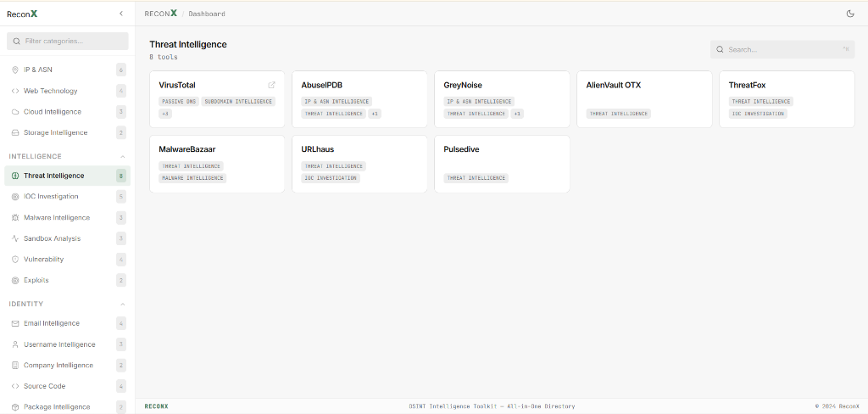
Task: Click the Storage Intelligence drive icon
Action: point(15,133)
